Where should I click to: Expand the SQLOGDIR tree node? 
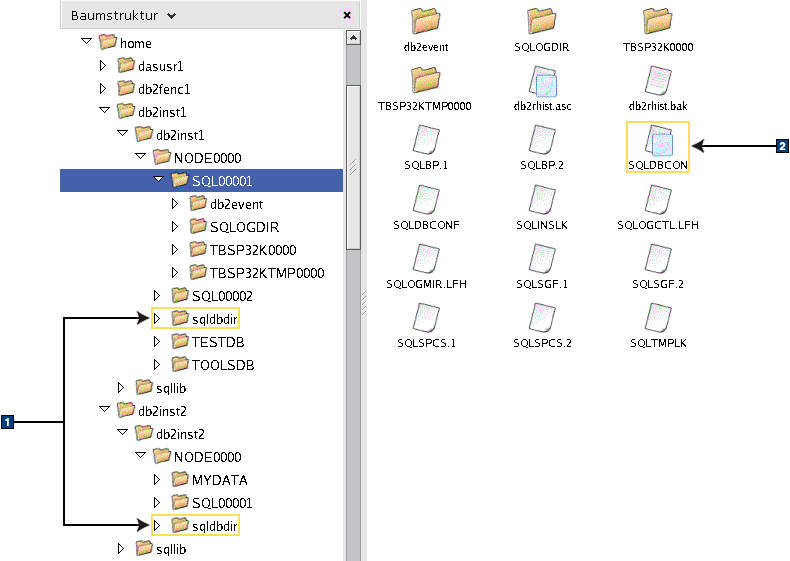pos(175,227)
